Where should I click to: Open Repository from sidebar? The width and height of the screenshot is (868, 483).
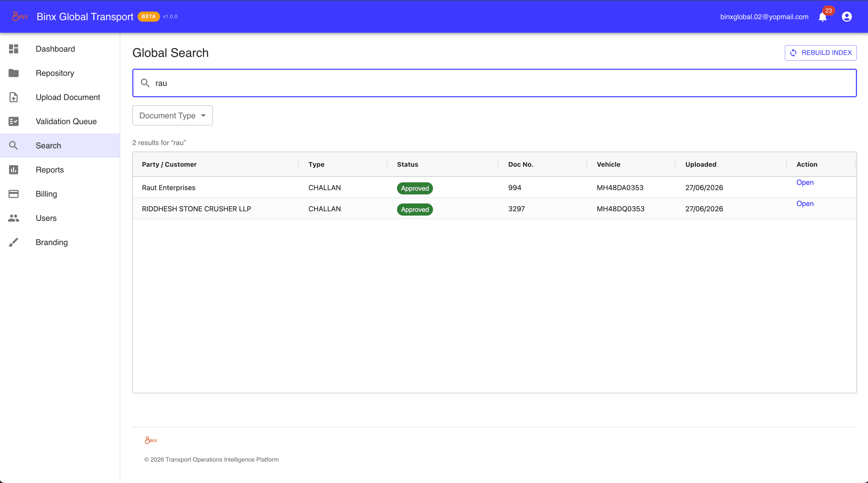point(60,73)
